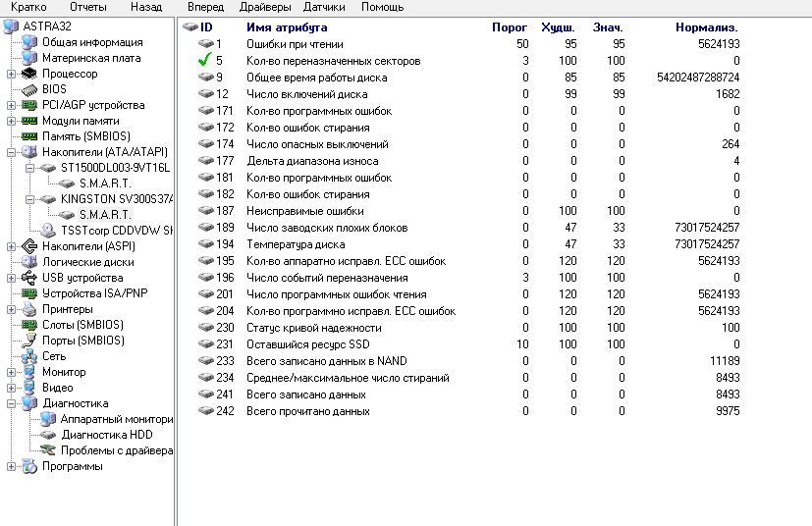Select the Диагностика HDD icon

pos(48,435)
